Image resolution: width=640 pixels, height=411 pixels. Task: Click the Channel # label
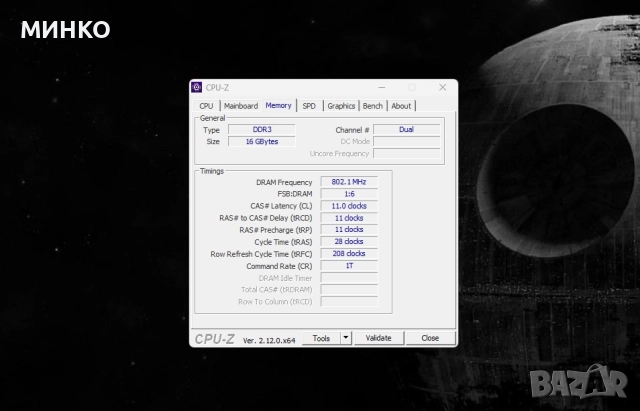coord(352,130)
